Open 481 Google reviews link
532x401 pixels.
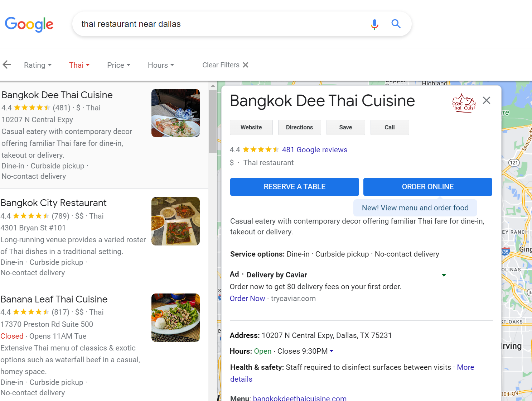coord(315,150)
